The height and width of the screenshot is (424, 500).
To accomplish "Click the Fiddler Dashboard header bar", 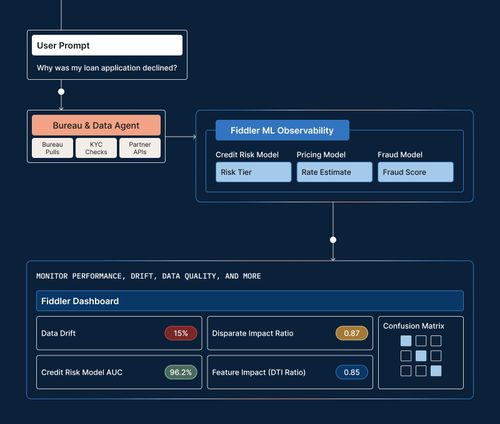I will (250, 301).
